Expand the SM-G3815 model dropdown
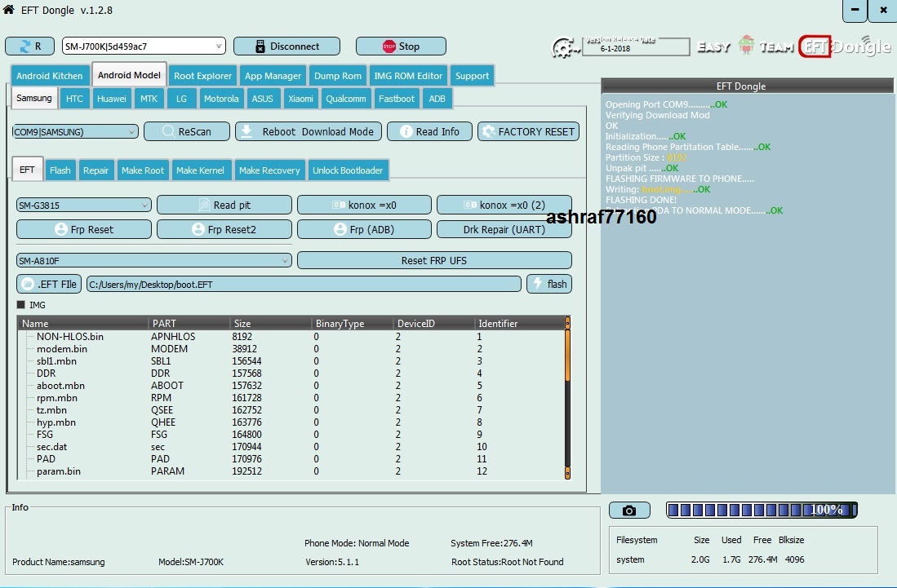 pyautogui.click(x=84, y=206)
